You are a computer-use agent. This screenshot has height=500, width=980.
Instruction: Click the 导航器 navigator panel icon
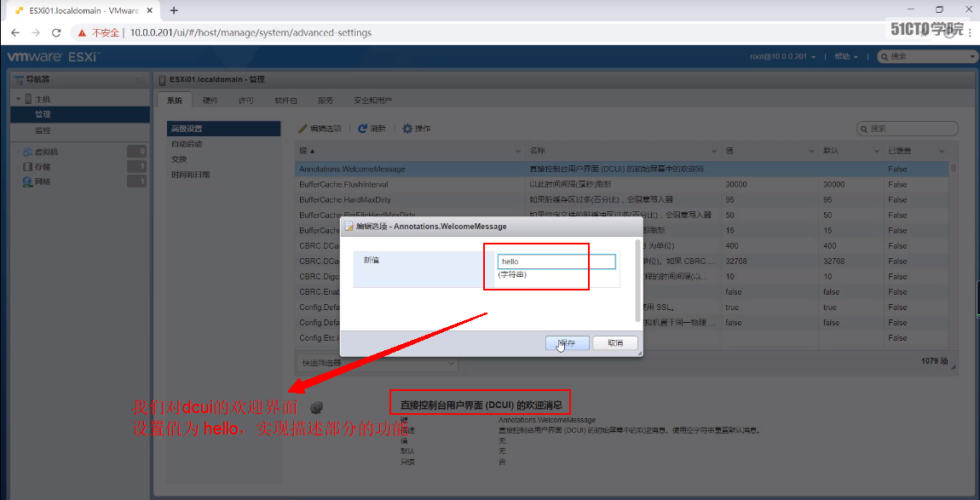point(19,79)
